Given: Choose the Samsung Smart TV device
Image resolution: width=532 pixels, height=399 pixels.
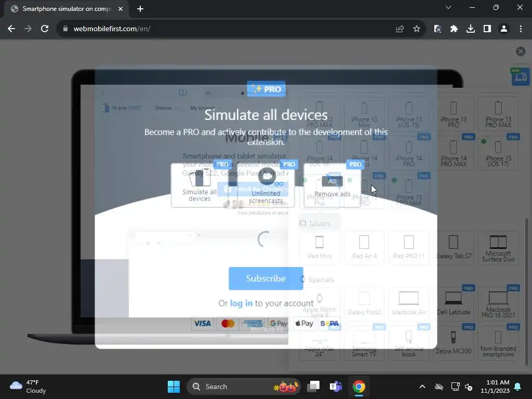Looking at the screenshot, I should tap(364, 343).
